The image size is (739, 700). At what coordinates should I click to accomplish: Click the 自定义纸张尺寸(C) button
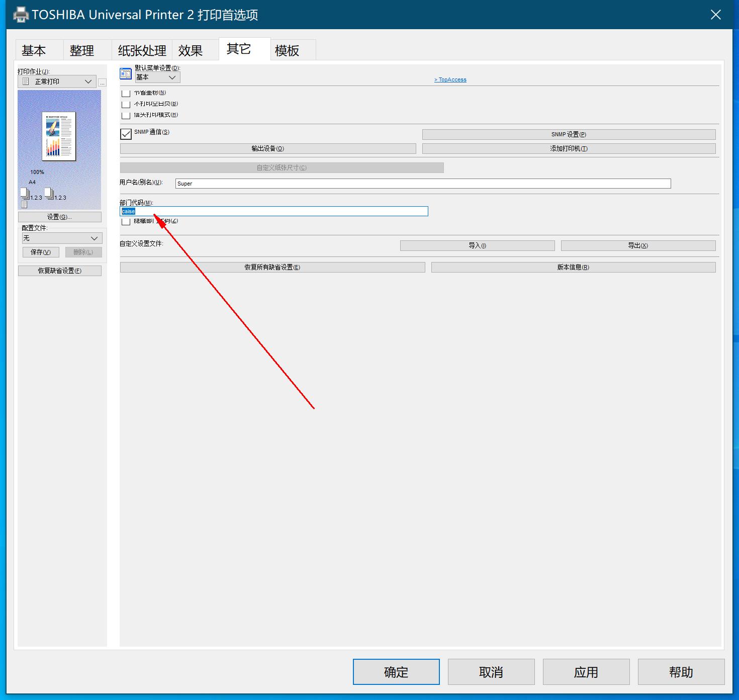pyautogui.click(x=282, y=167)
